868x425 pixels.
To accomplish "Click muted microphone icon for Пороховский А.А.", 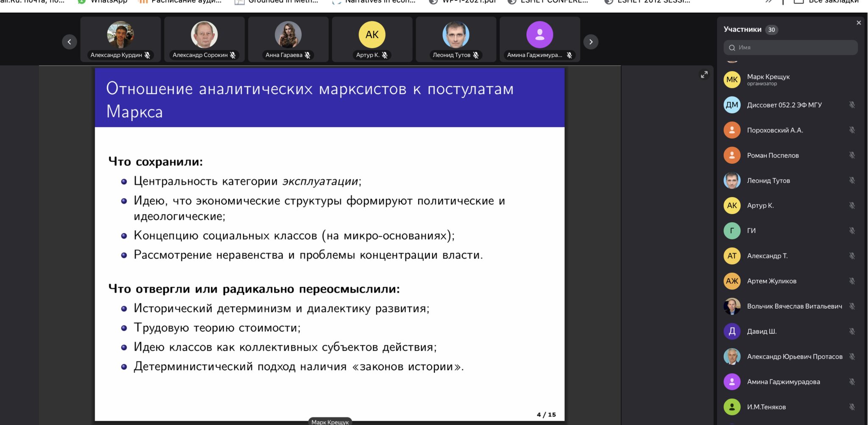I will coord(852,130).
